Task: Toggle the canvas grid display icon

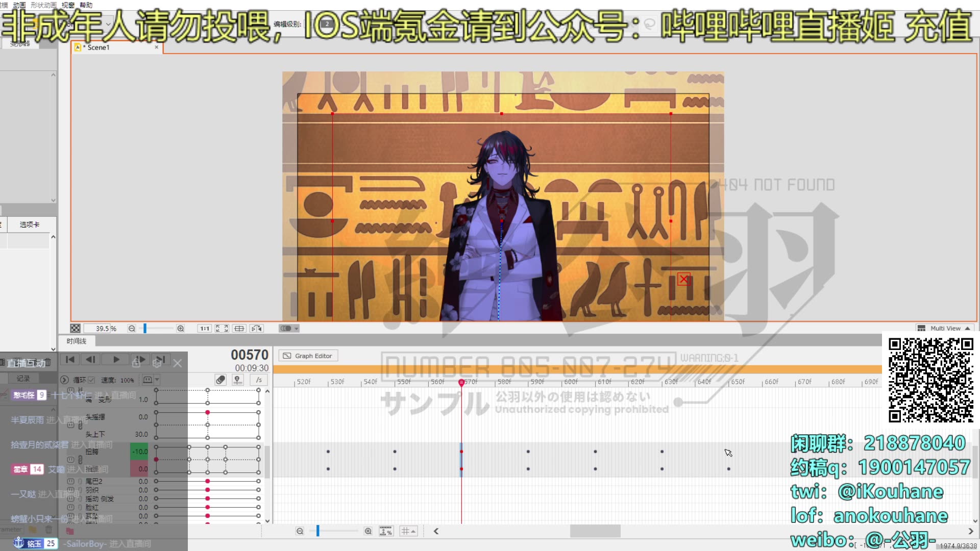Action: 239,329
